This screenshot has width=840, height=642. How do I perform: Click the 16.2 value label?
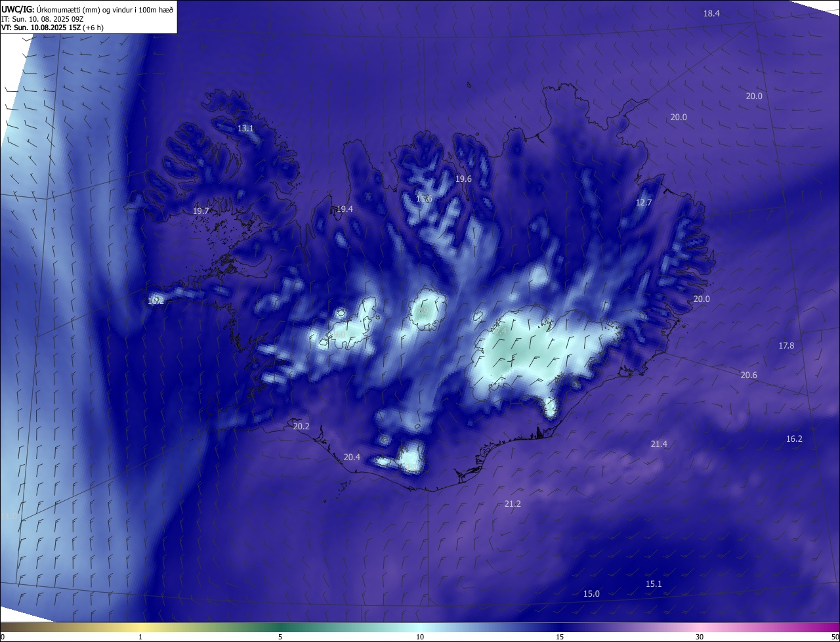[x=794, y=439]
